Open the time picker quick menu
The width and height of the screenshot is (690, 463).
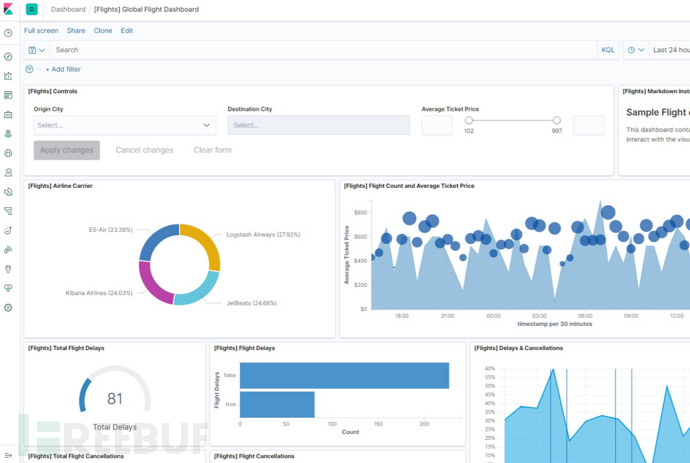636,50
